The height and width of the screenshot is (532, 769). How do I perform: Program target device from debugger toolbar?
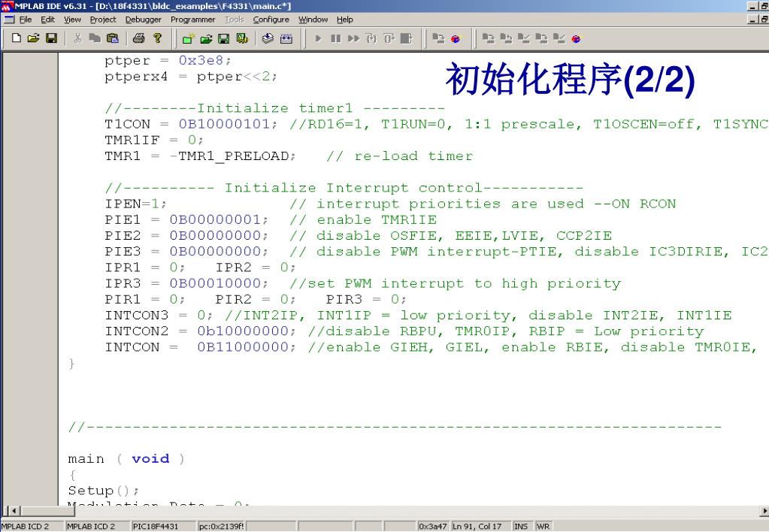pyautogui.click(x=438, y=39)
